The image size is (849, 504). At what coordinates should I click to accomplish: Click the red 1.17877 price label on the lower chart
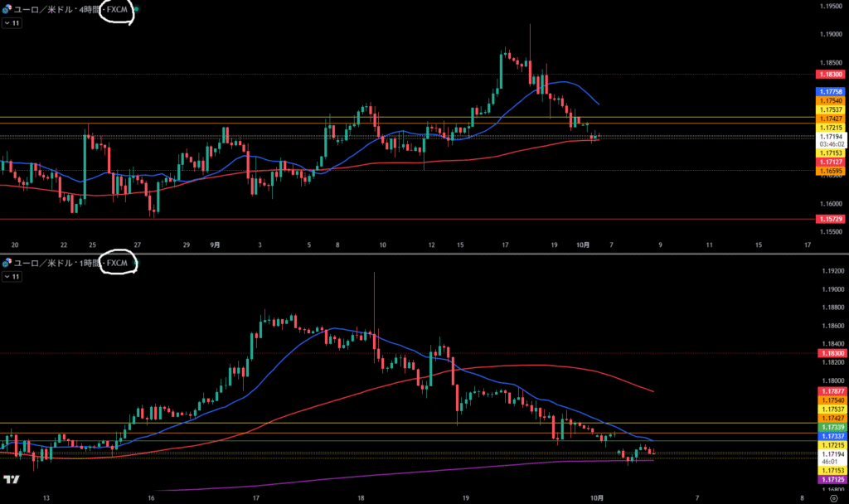tap(831, 390)
